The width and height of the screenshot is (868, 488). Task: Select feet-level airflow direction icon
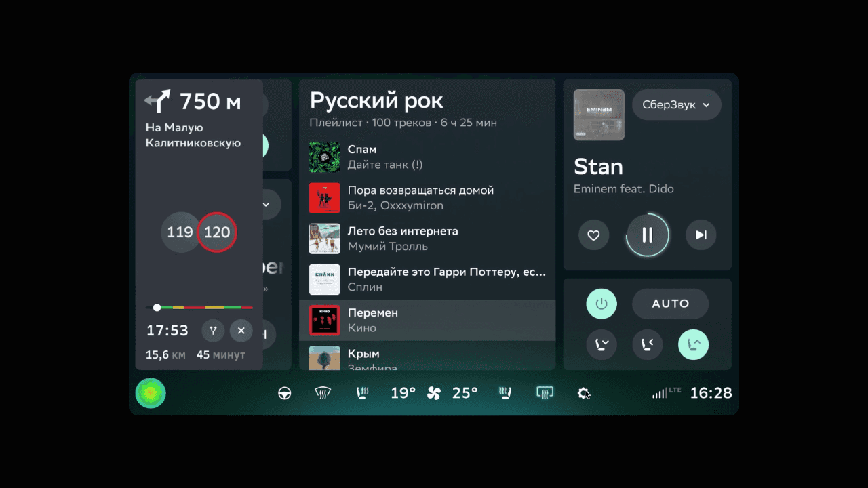click(x=601, y=344)
